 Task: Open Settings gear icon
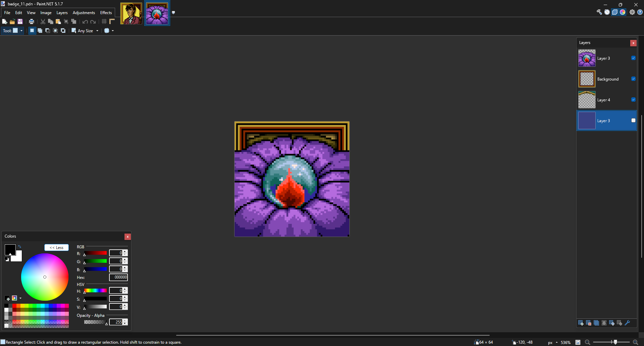(632, 12)
